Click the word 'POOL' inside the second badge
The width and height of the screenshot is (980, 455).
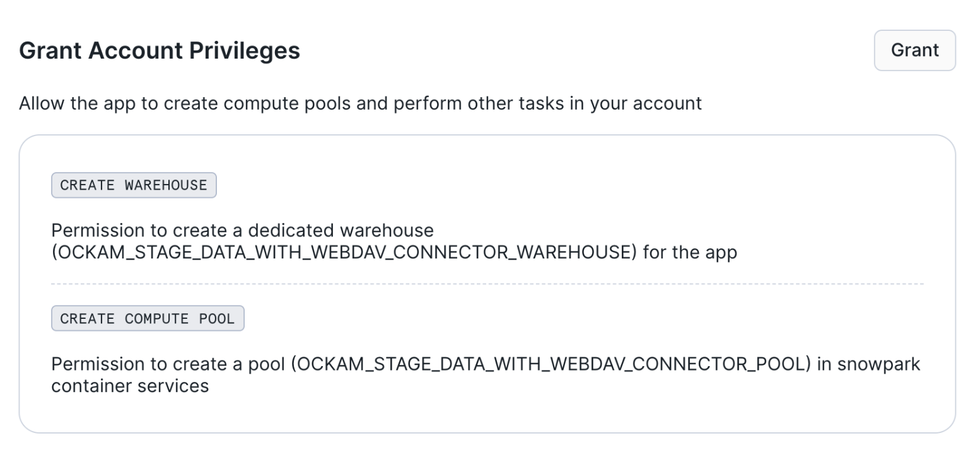[216, 319]
